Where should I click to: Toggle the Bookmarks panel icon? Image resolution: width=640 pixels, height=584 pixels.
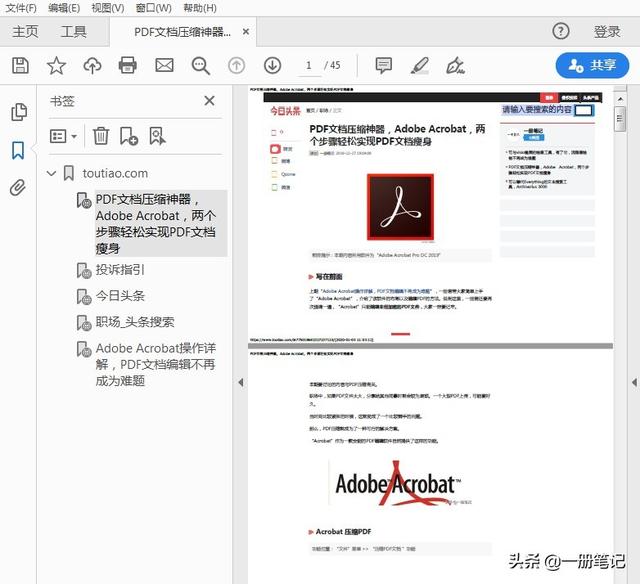click(18, 150)
